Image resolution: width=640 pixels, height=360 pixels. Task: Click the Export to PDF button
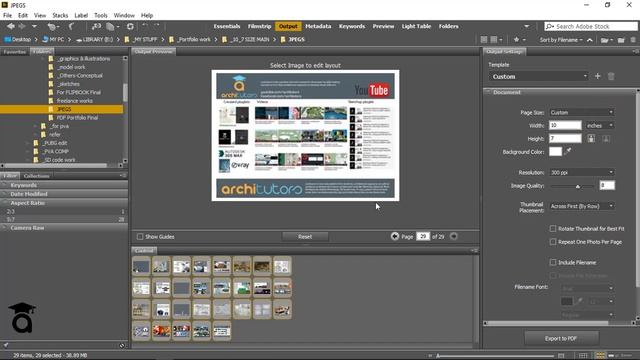(x=561, y=338)
